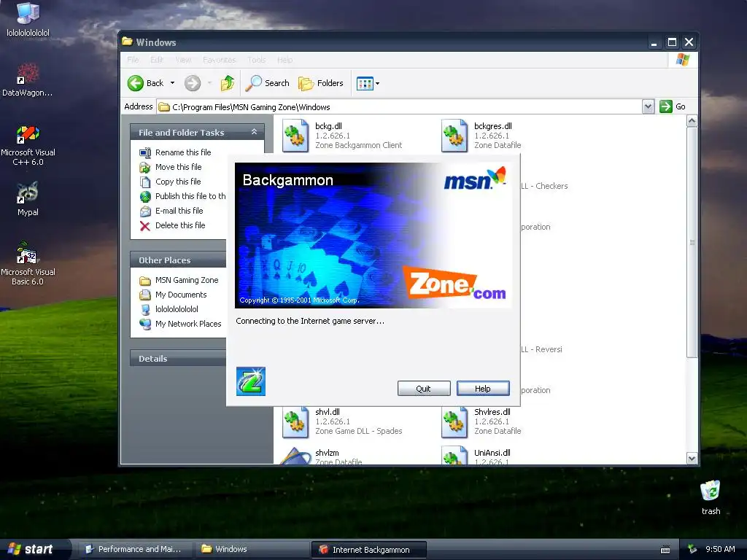Switch to Windows folder taskbar item
The height and width of the screenshot is (560, 747).
252,549
